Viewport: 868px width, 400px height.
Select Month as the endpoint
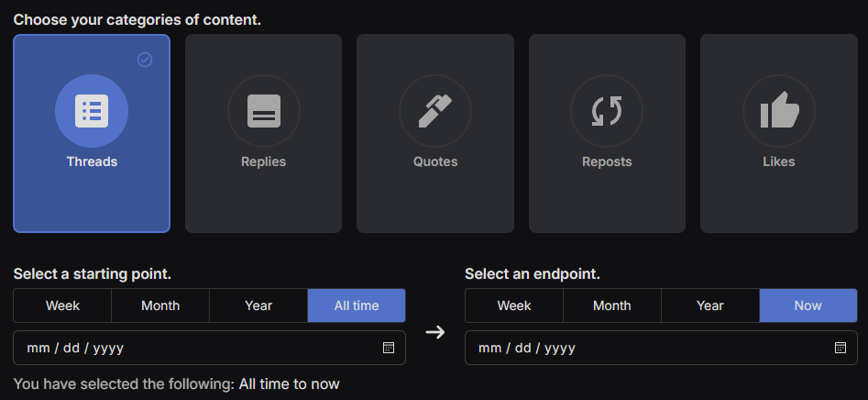[612, 306]
